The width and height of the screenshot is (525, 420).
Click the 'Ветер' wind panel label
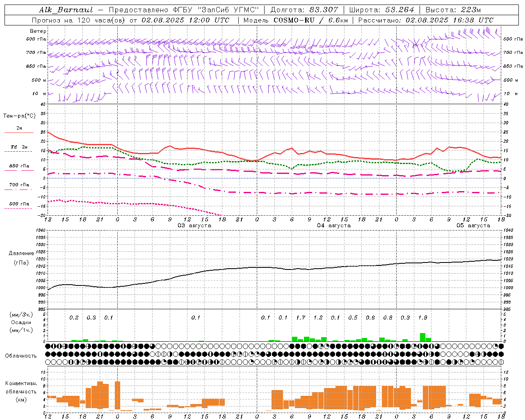[x=38, y=31]
